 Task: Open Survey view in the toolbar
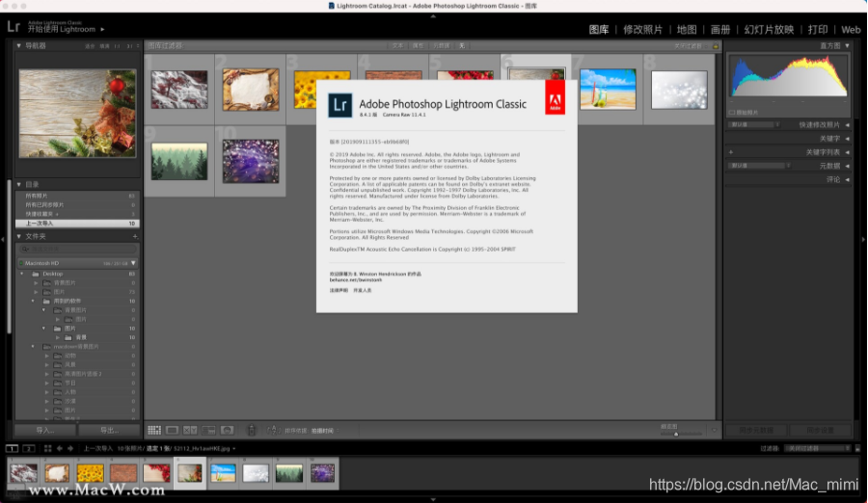(x=208, y=430)
